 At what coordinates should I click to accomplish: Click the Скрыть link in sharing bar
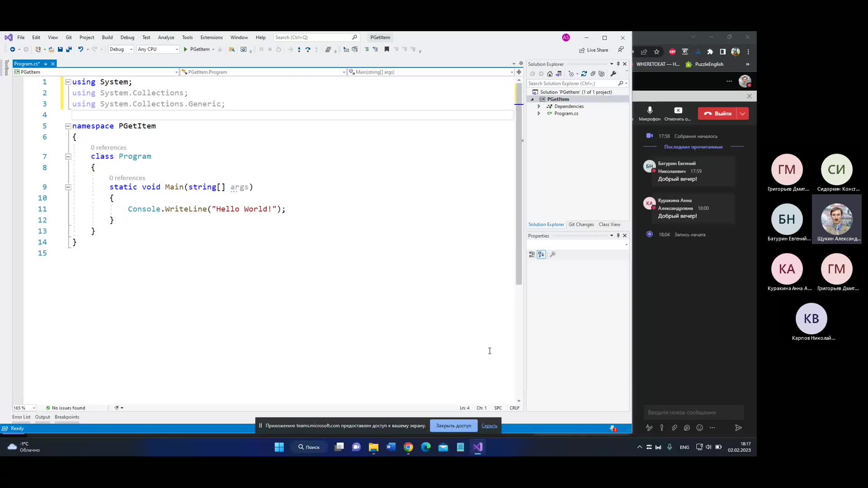(x=489, y=426)
